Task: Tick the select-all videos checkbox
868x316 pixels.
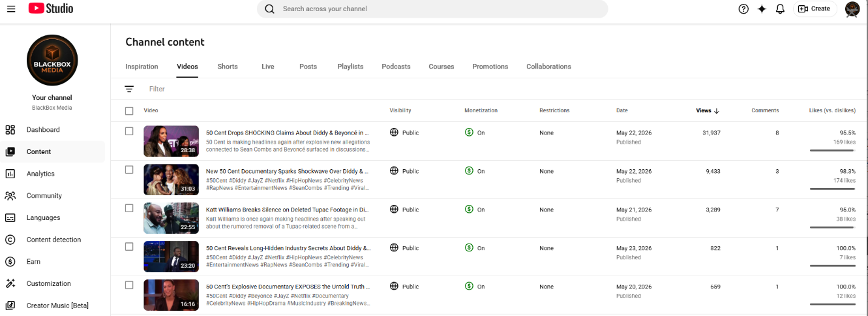Action: click(x=129, y=111)
